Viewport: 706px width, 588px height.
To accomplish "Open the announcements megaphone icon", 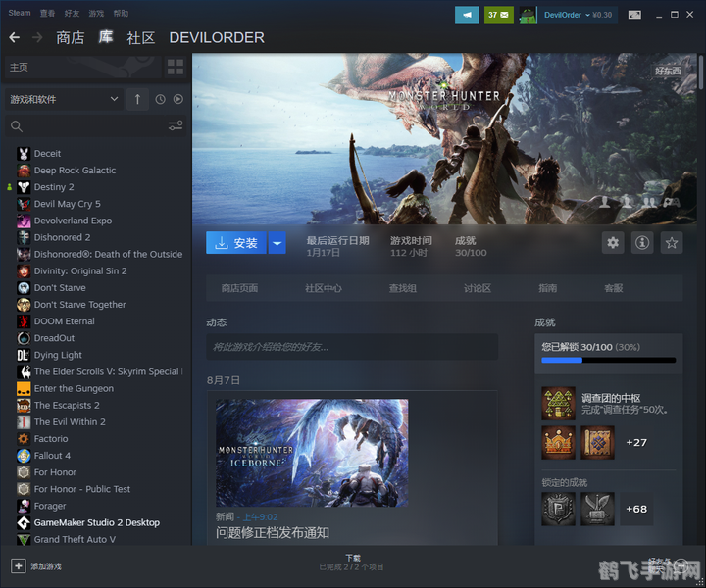I will [467, 15].
